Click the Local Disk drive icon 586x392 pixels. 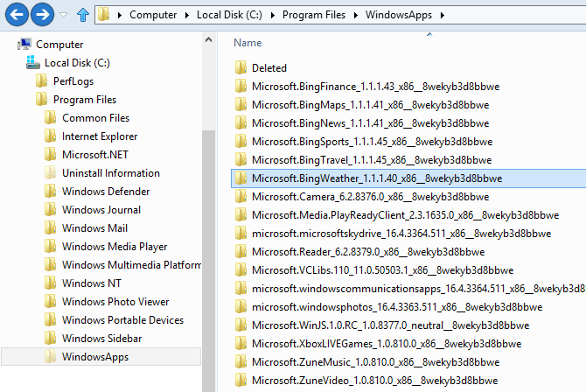click(33, 62)
